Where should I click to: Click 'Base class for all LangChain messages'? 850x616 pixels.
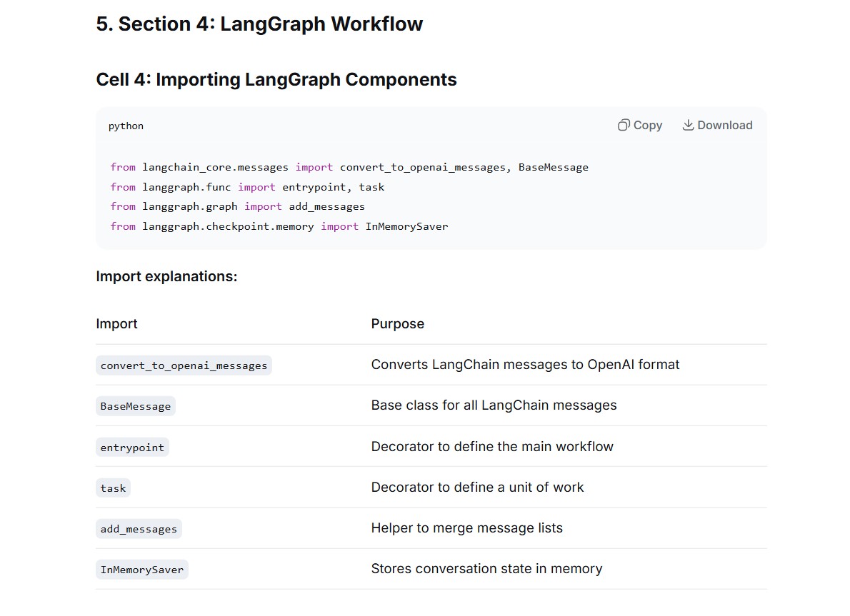tap(494, 405)
